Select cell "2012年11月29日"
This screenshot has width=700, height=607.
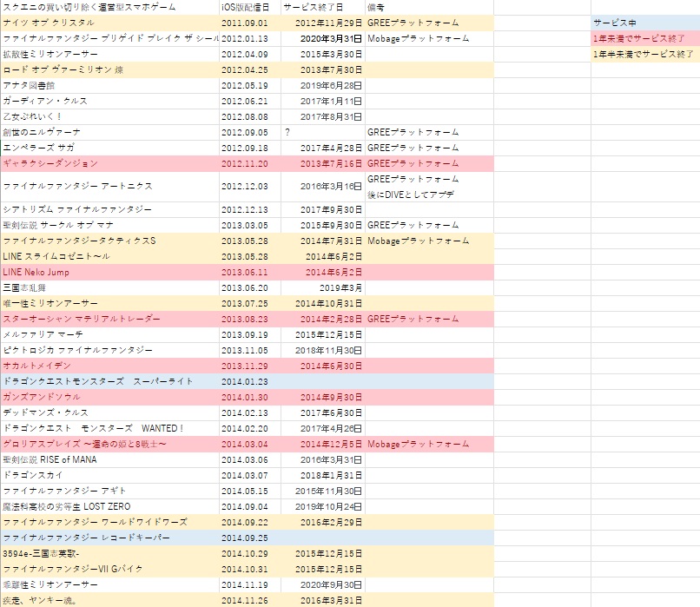(x=323, y=23)
